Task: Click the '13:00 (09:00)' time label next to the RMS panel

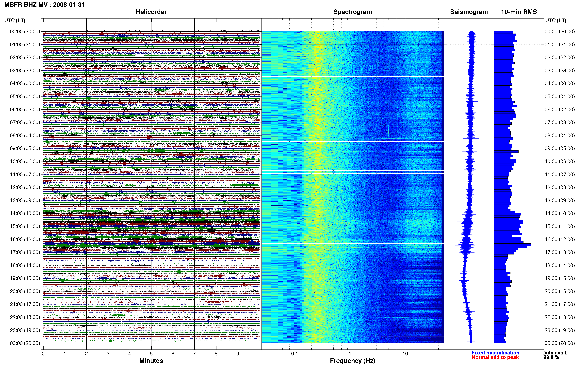Action: pyautogui.click(x=560, y=200)
